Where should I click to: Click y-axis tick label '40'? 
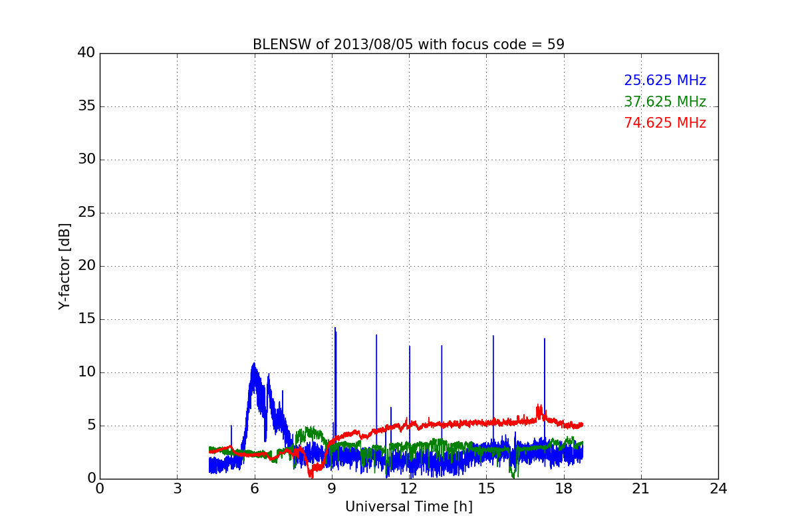point(86,53)
